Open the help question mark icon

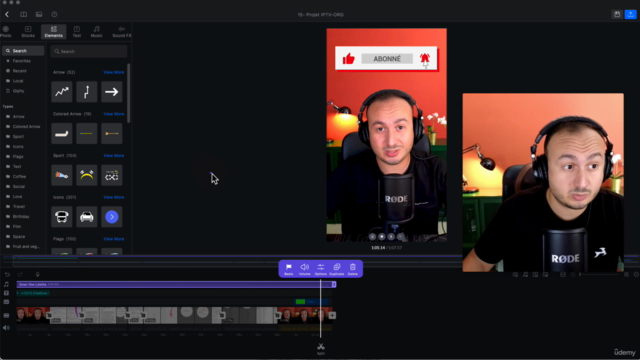point(54,14)
